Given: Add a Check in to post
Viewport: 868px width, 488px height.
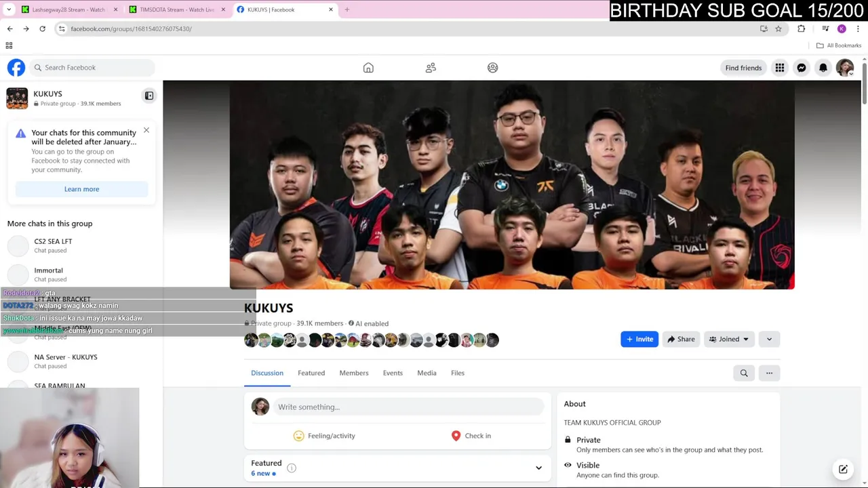Looking at the screenshot, I should (471, 436).
